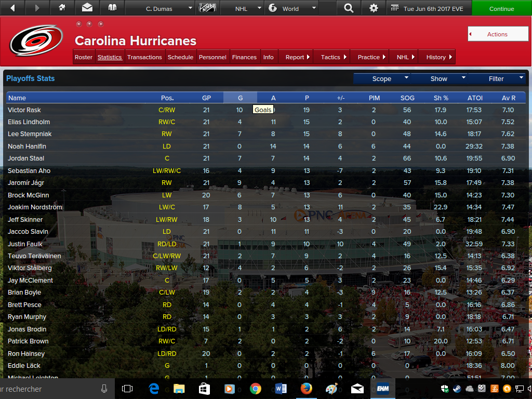The image size is (532, 399).
Task: Click the World globe icon
Action: [x=273, y=8]
